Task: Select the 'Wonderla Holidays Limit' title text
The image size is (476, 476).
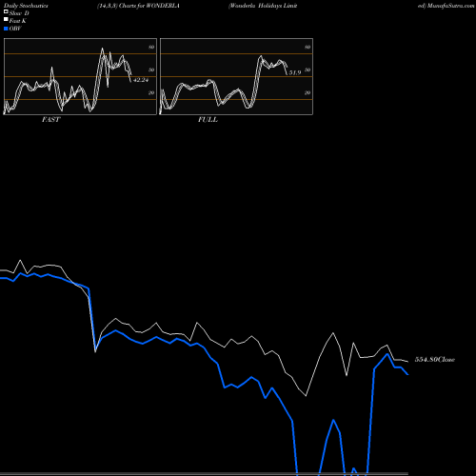Action: (263, 6)
